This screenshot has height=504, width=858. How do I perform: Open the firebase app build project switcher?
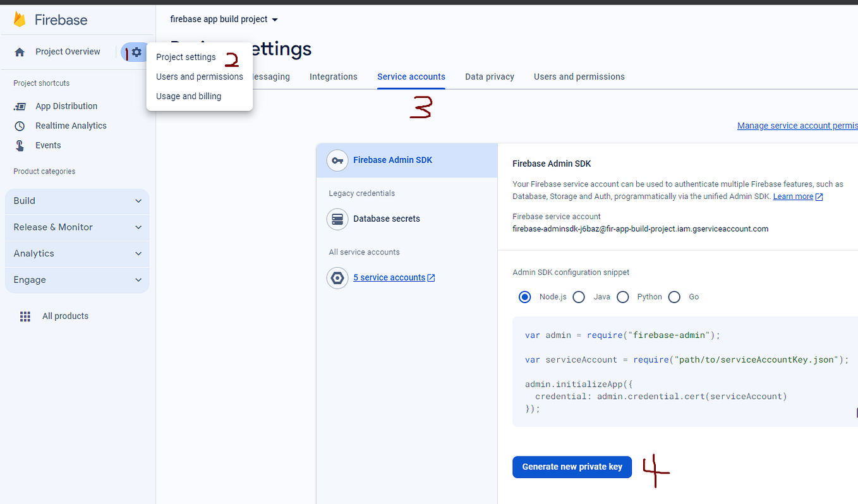click(x=222, y=19)
